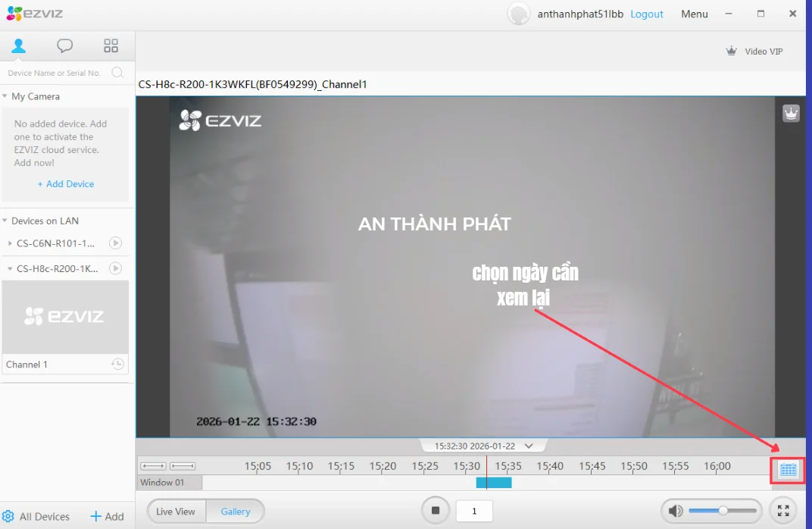Select the blue person devices icon

18,45
